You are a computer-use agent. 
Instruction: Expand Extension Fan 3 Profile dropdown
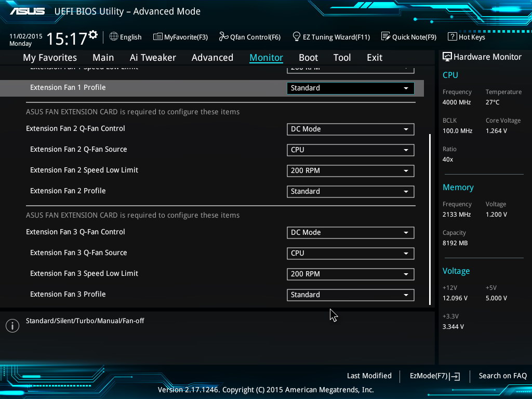(350, 295)
